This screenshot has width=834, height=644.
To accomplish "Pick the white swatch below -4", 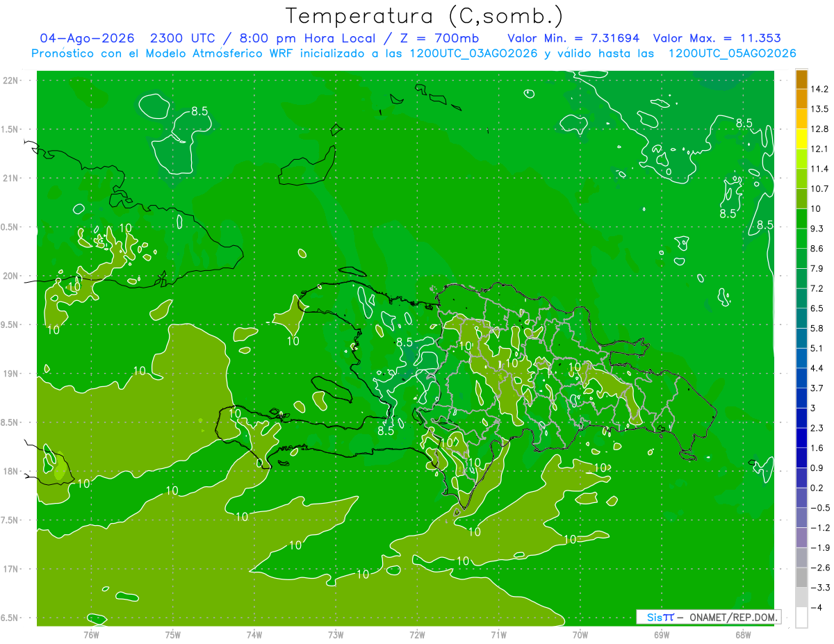I will tap(801, 618).
